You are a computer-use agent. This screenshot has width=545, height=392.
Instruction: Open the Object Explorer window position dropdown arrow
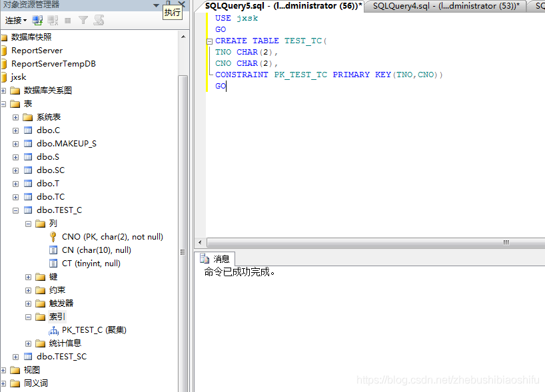156,5
